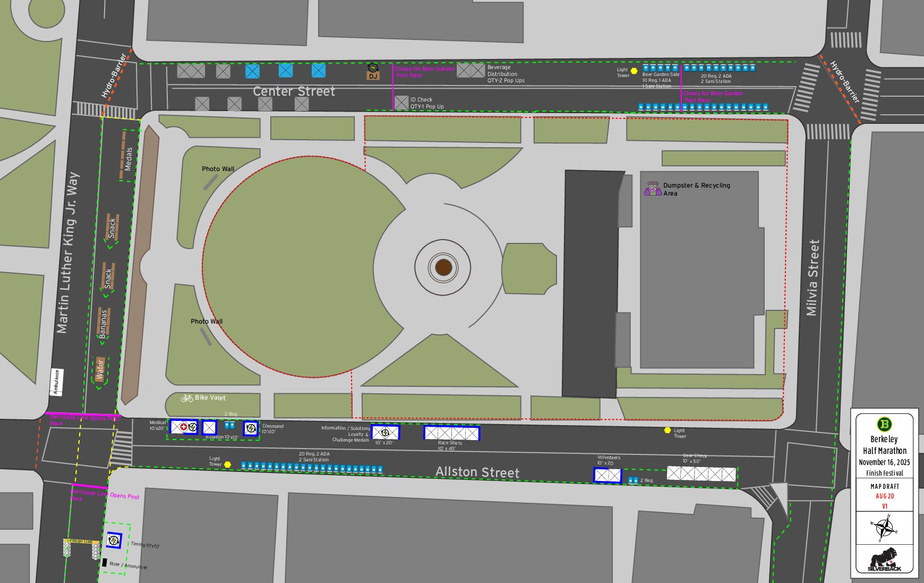Image resolution: width=924 pixels, height=583 pixels.
Task: Click the Ambulance marker
Action: click(x=56, y=382)
